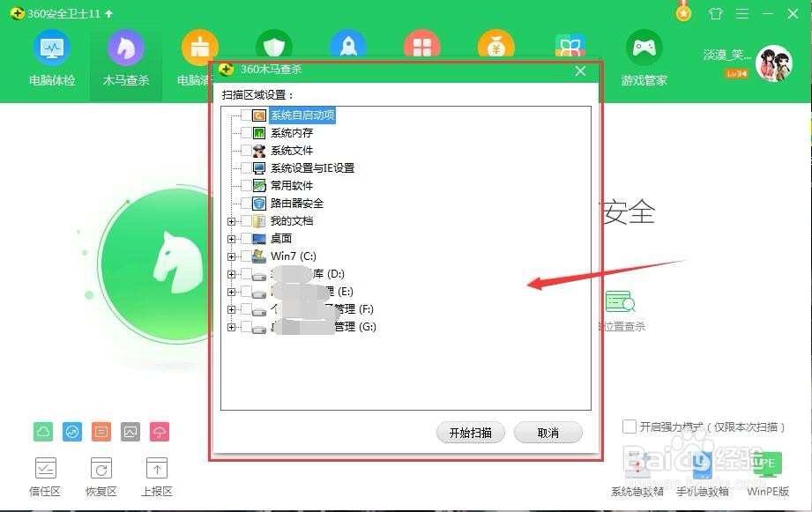
Task: Check the 系统自启动项 checkbox
Action: pos(246,115)
